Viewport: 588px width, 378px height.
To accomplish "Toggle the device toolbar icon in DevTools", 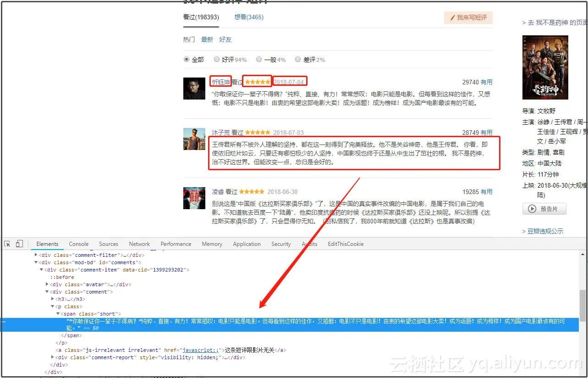I will [x=19, y=244].
